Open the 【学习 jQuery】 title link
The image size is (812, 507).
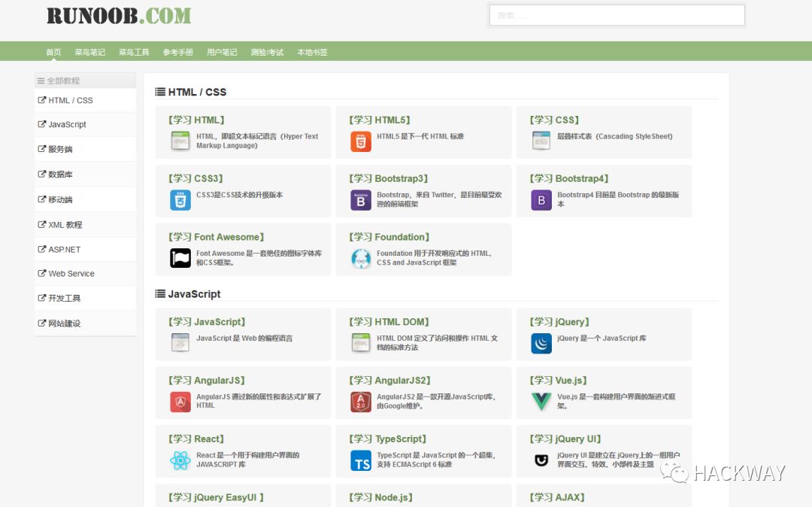559,322
